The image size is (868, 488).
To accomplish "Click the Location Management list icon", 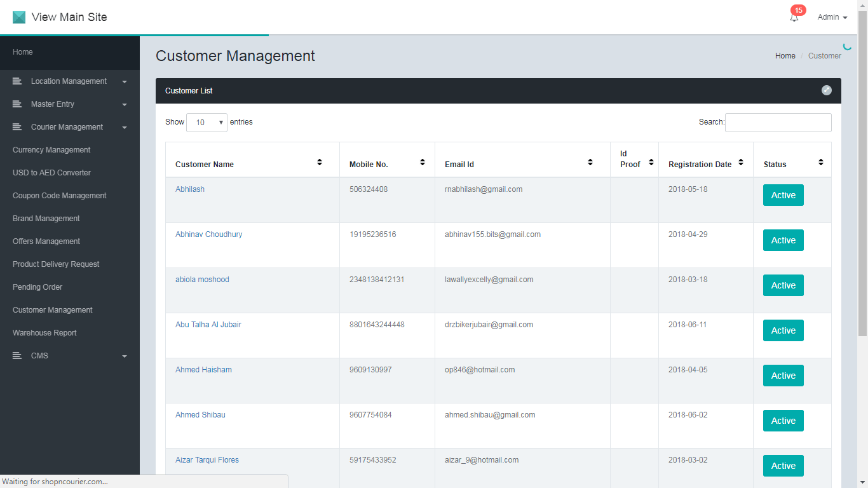I will tap(17, 81).
